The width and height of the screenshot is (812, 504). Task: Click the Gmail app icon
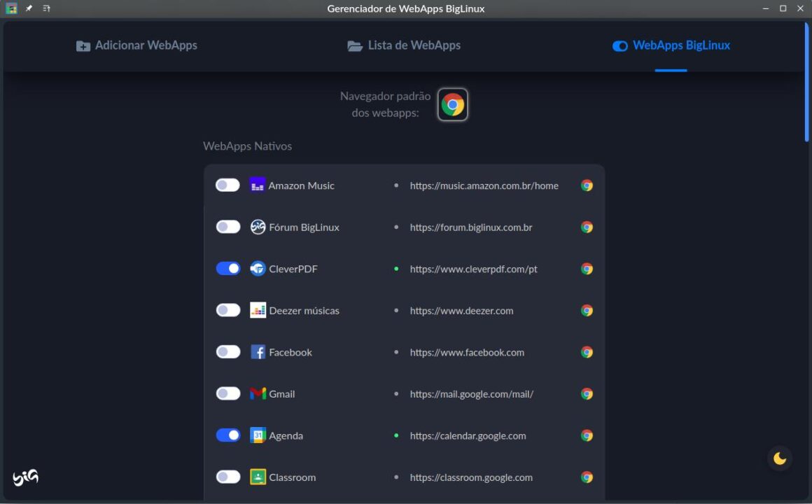click(x=258, y=394)
